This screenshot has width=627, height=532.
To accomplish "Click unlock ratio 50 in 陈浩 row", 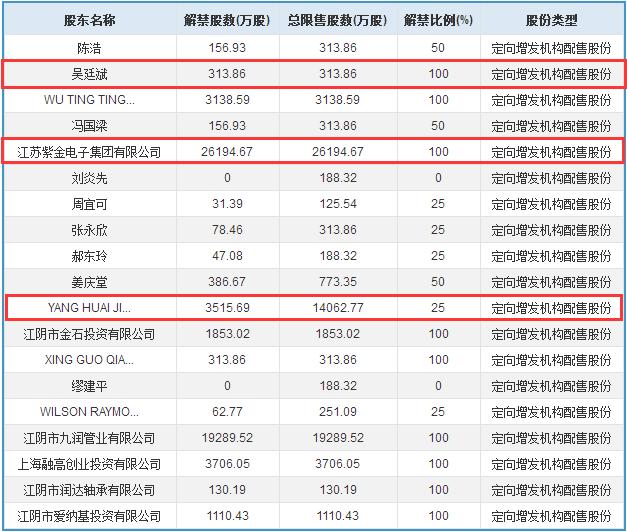I will pos(438,48).
